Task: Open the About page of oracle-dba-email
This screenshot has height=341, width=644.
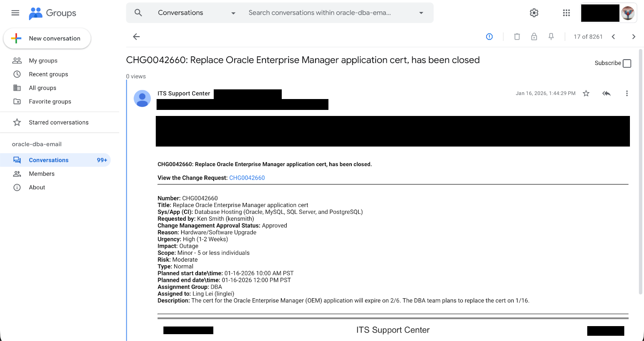Action: click(x=37, y=187)
